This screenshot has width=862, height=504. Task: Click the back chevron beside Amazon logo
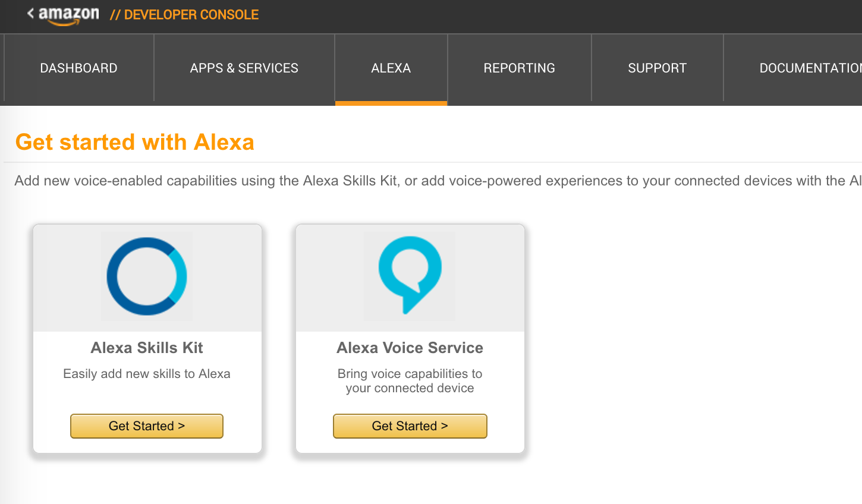point(30,13)
